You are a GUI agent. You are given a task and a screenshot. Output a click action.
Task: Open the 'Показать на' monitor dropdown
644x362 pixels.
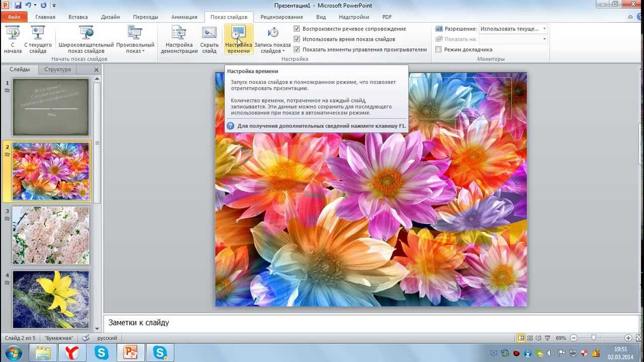[513, 39]
